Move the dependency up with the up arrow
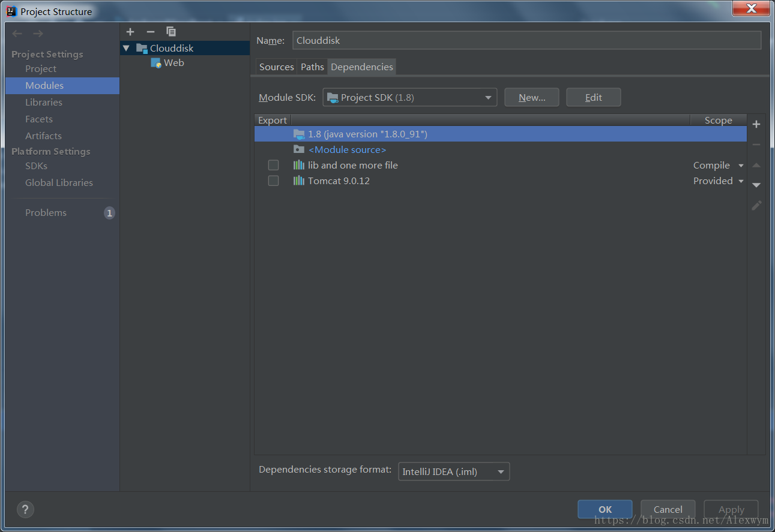The width and height of the screenshot is (775, 532). [x=756, y=165]
